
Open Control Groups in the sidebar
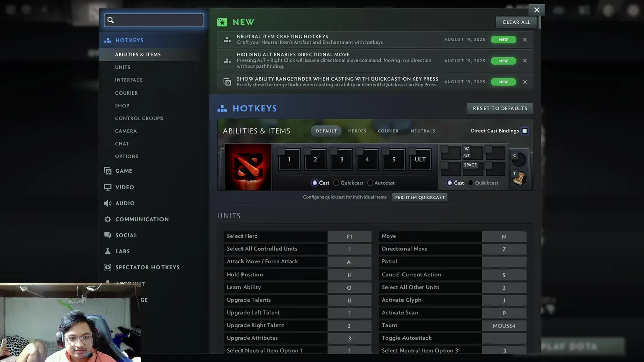tap(139, 118)
